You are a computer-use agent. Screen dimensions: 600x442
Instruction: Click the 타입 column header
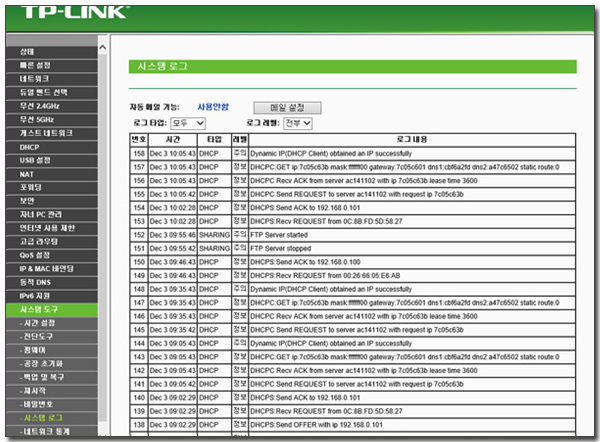215,140
